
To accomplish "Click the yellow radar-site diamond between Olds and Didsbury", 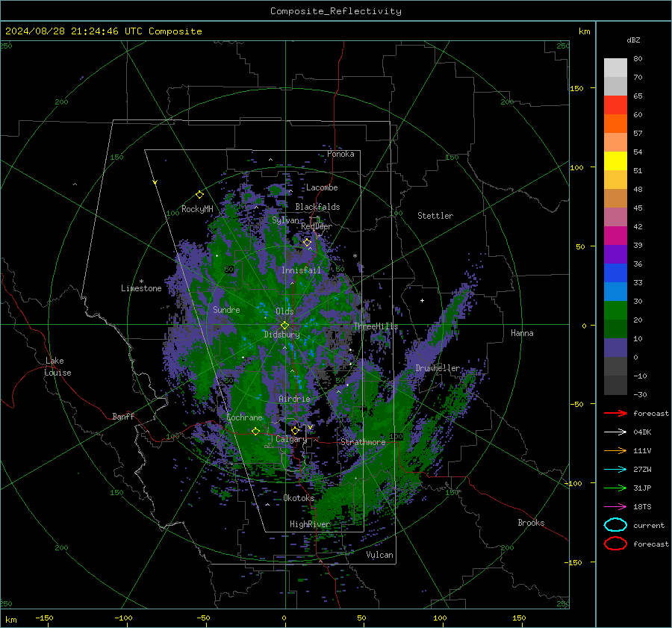I will point(284,326).
